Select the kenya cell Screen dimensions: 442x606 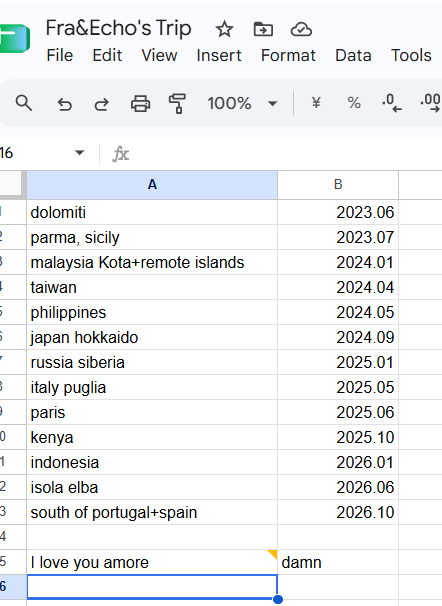pos(152,437)
